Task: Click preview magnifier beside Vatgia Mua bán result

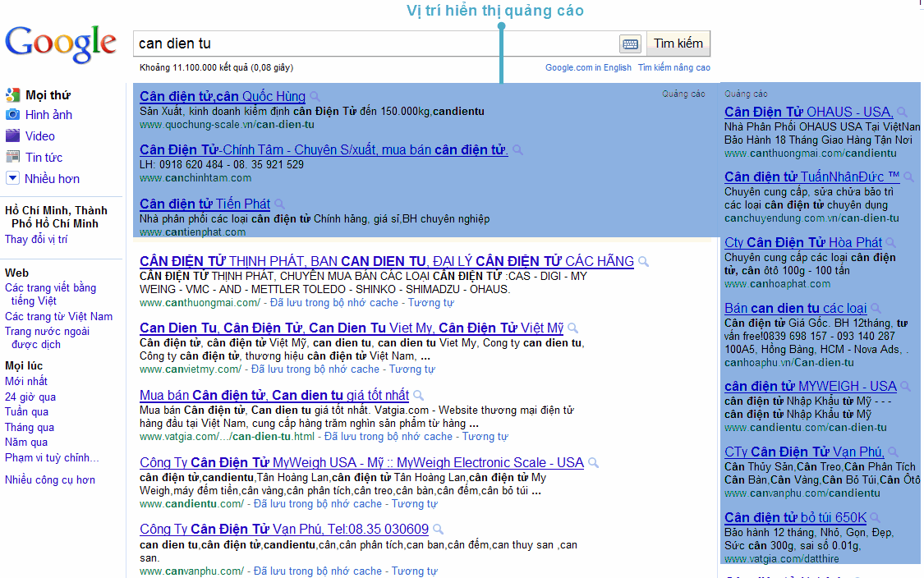Action: click(x=418, y=396)
